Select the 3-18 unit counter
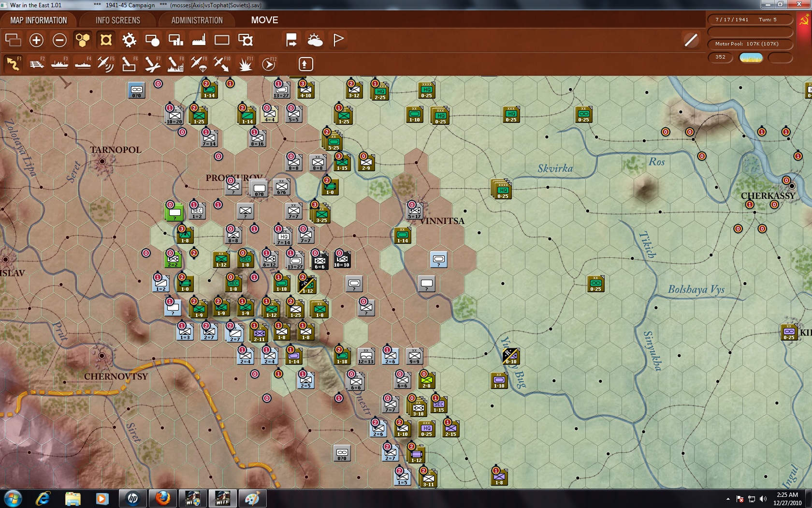Image resolution: width=812 pixels, height=508 pixels. coord(418,407)
